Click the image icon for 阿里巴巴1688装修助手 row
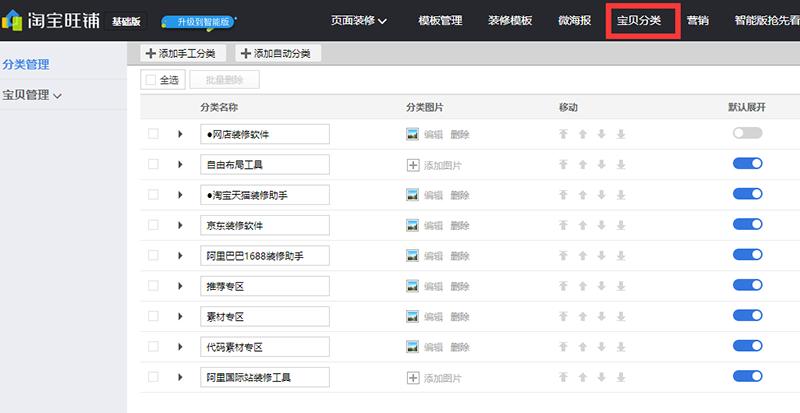This screenshot has height=413, width=800. [412, 256]
